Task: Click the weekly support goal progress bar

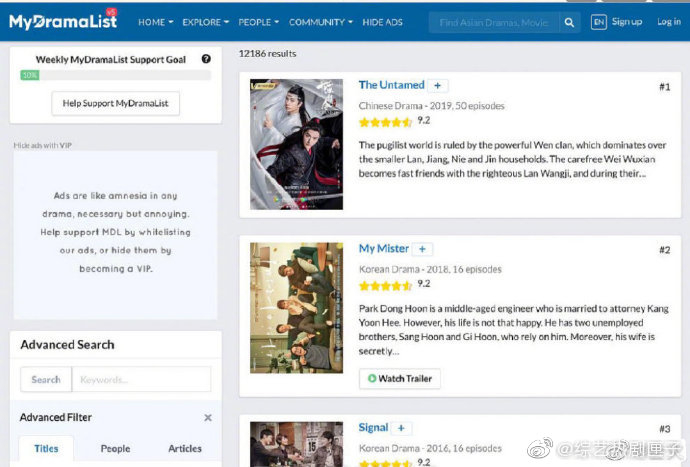Action: 115,75
